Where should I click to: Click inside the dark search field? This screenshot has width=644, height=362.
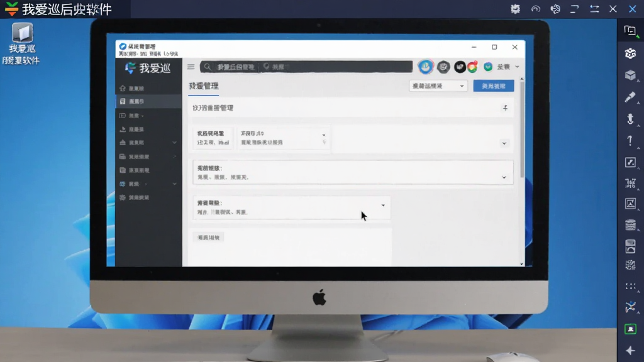(306, 67)
